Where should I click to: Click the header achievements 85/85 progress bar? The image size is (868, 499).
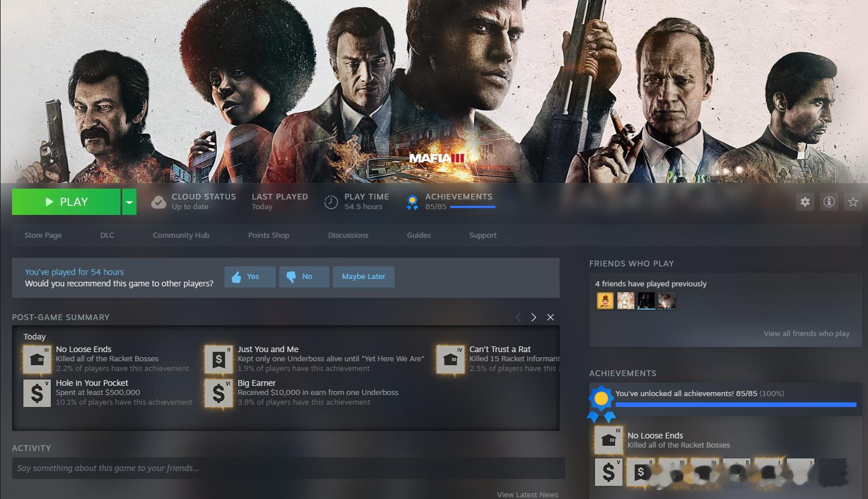473,207
